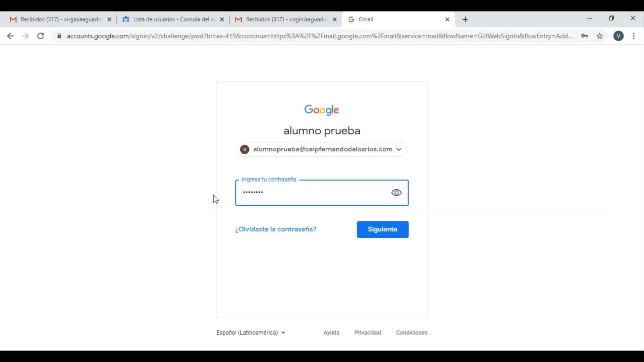Expand alumnoprueba account switcher chevron
The height and width of the screenshot is (362, 644).
tap(399, 150)
